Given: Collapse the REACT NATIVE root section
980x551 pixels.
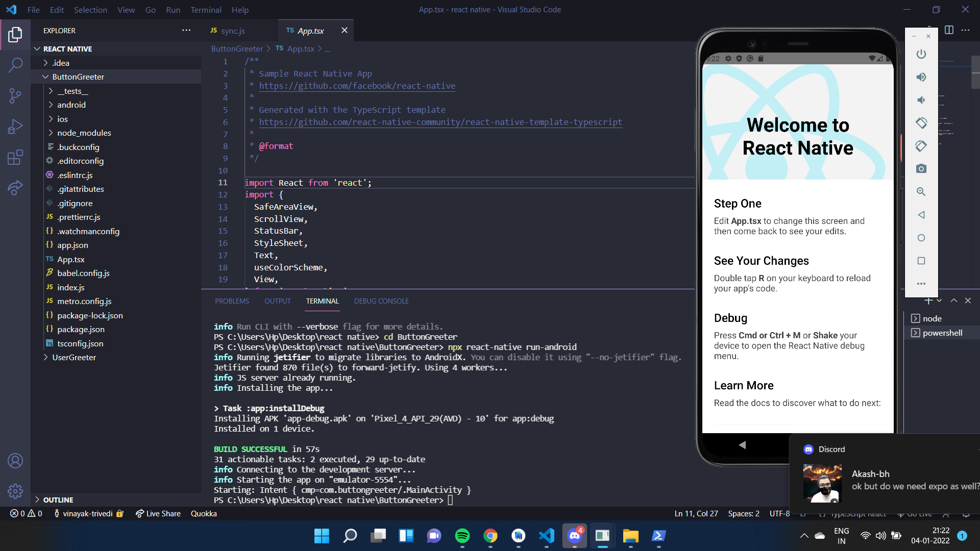Looking at the screenshot, I should (x=116, y=49).
